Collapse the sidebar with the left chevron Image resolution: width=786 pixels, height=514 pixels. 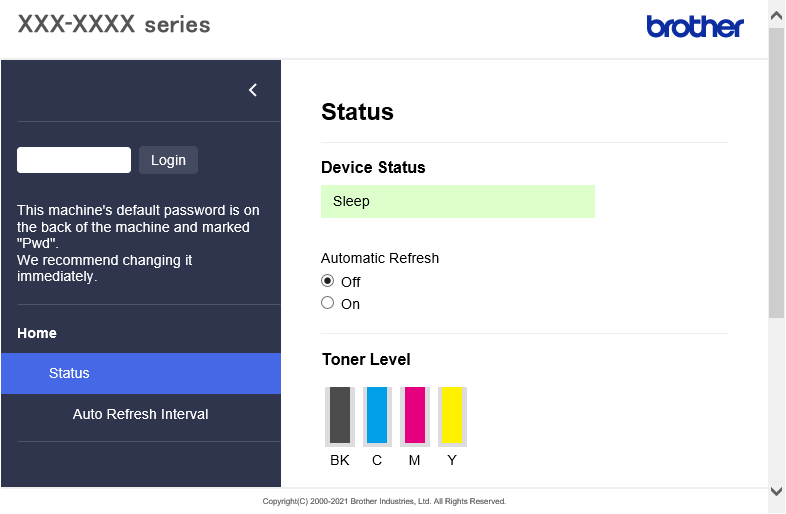point(253,90)
